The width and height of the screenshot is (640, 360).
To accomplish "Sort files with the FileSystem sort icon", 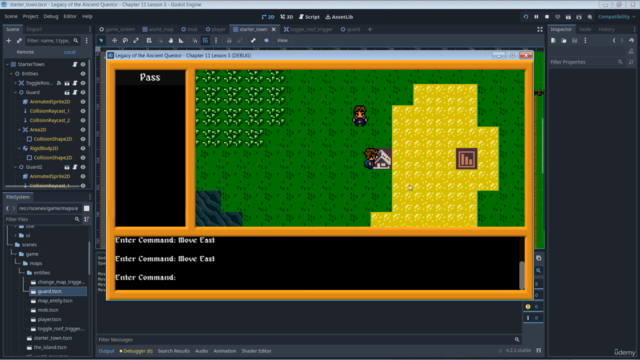I will 87,219.
